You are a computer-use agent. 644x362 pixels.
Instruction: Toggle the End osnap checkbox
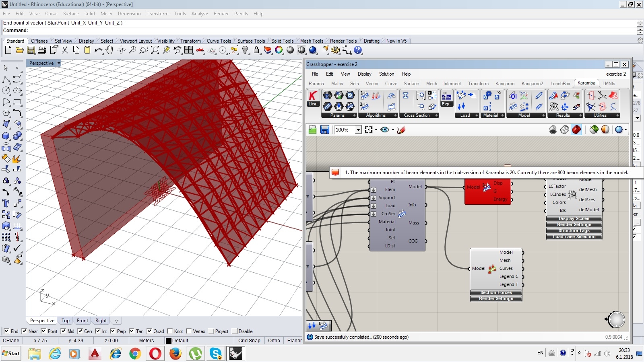(6, 331)
